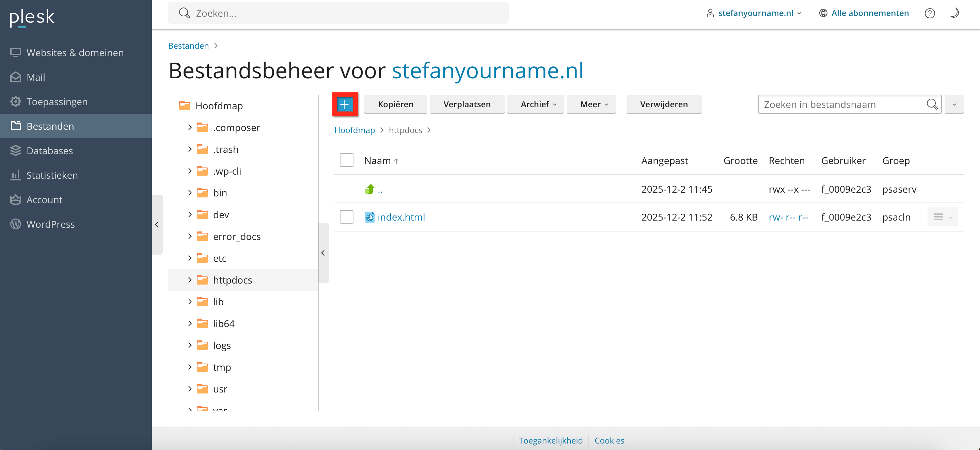Expand the Archief dropdown button

click(x=538, y=104)
